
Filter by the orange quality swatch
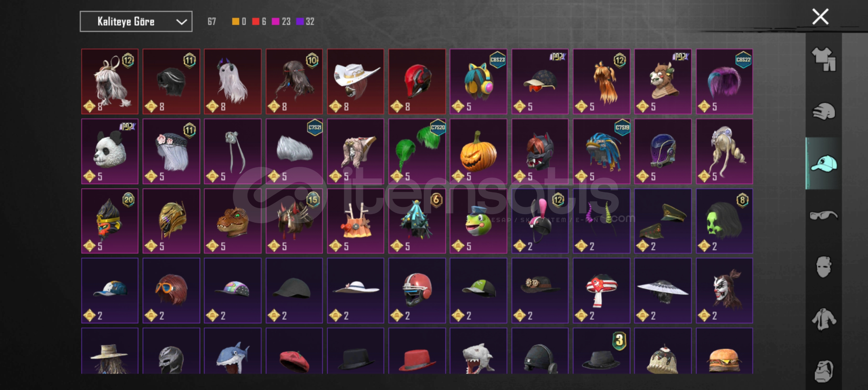[x=235, y=22]
